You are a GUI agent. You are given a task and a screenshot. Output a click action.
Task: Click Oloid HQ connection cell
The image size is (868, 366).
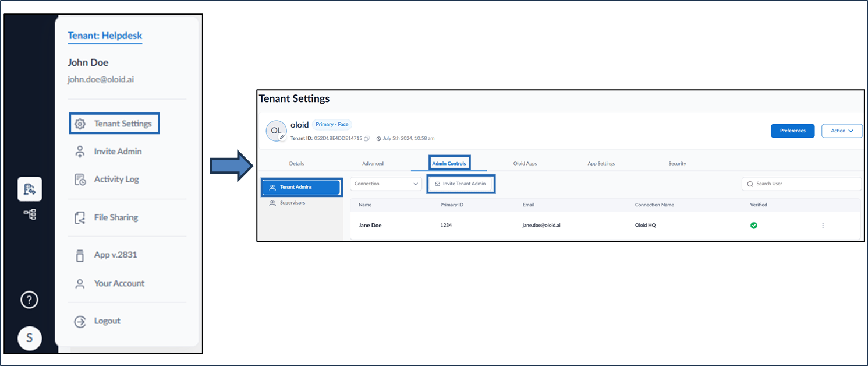click(x=645, y=226)
